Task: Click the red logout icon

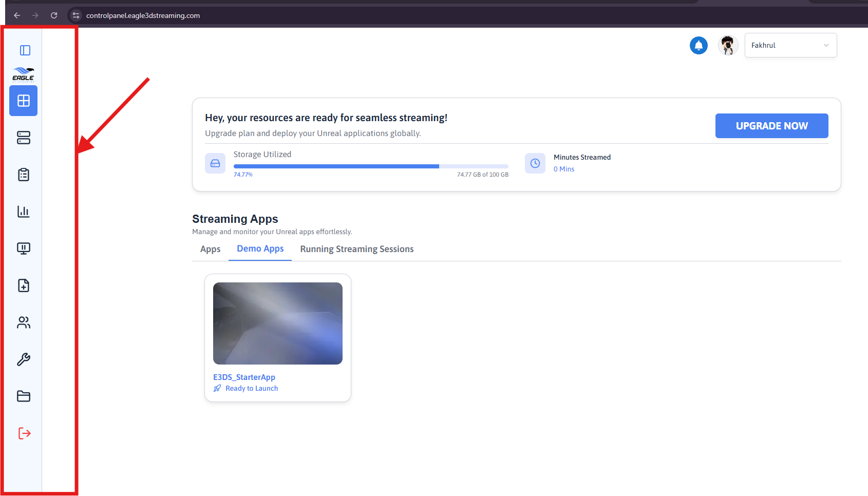Action: [25, 433]
